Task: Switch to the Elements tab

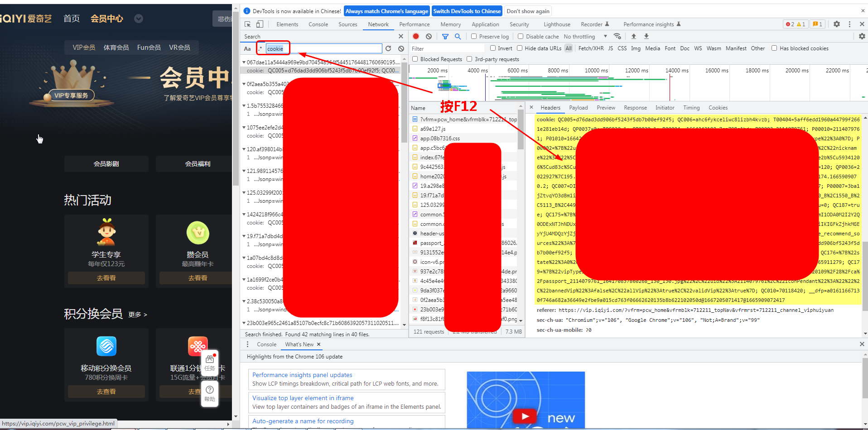Action: (x=287, y=24)
